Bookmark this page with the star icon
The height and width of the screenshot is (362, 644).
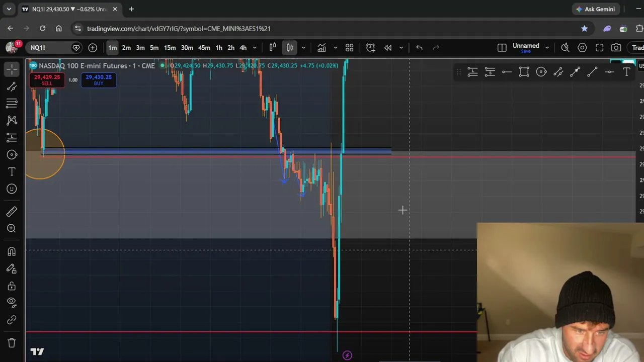pyautogui.click(x=584, y=29)
